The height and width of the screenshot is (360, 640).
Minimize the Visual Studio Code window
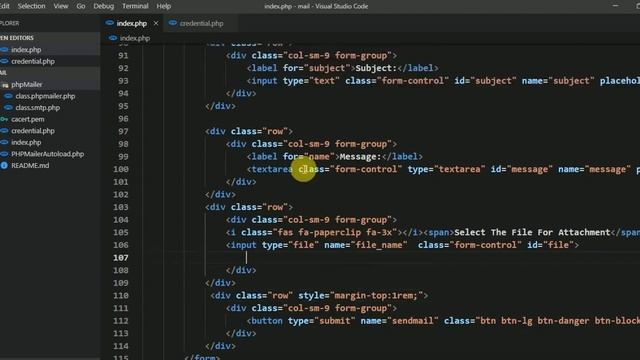(x=615, y=6)
